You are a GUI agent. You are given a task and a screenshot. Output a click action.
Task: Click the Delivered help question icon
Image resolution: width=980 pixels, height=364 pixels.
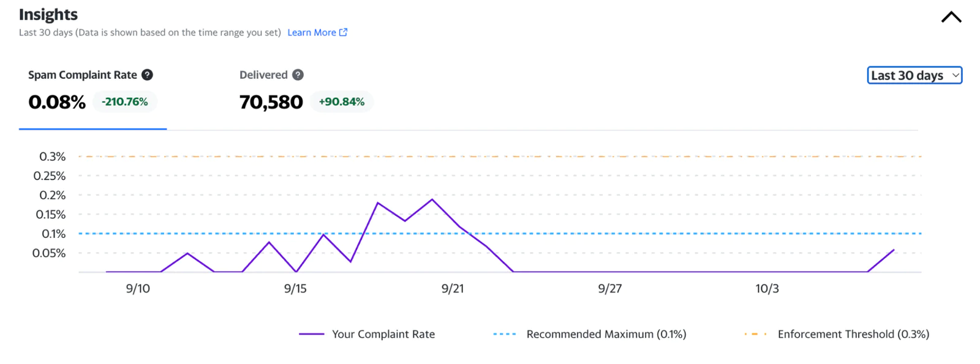pos(298,75)
